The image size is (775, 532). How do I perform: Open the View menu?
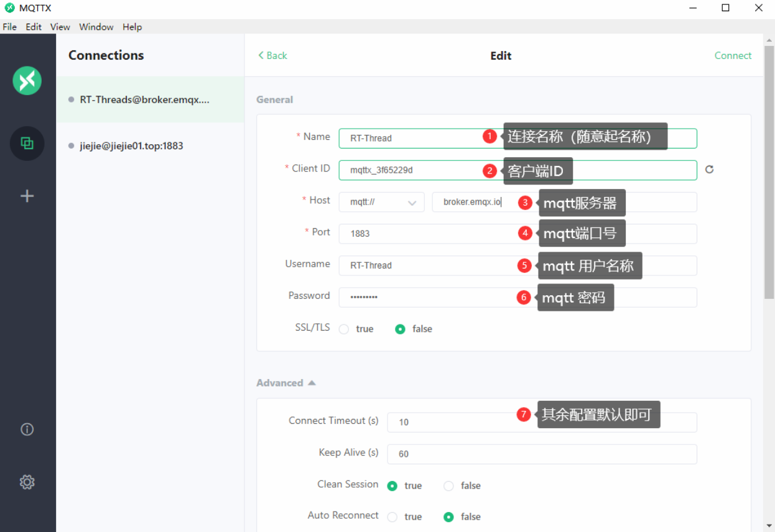click(60, 27)
